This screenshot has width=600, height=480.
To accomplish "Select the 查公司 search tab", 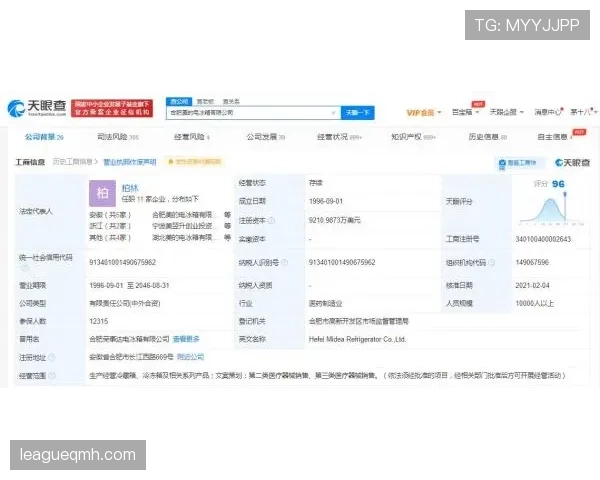I will pos(179,101).
